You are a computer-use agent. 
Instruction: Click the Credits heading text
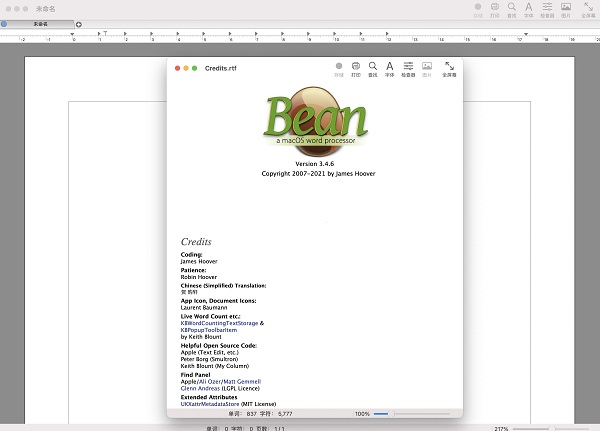(196, 242)
